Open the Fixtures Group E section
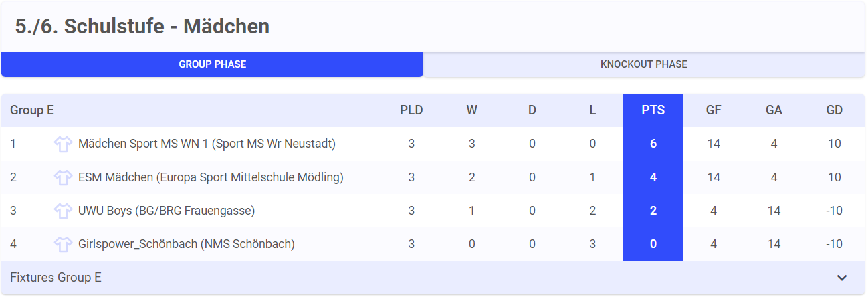 (x=433, y=278)
